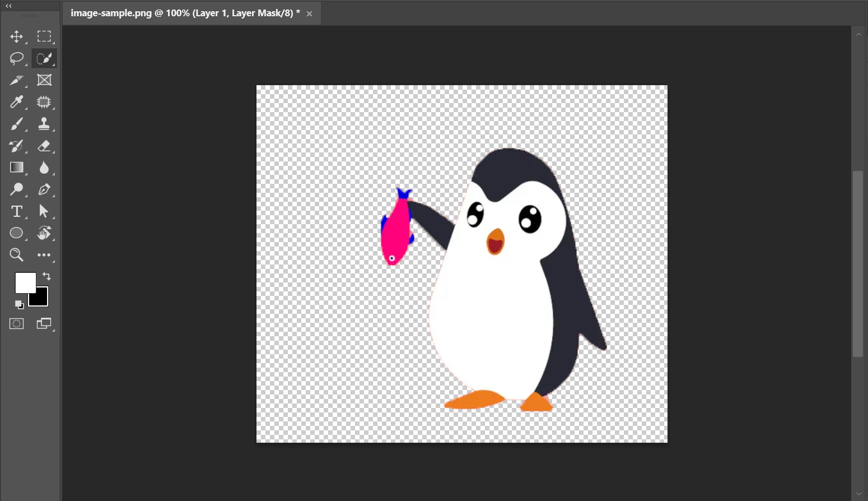Select the Eyedropper tool

coord(16,102)
